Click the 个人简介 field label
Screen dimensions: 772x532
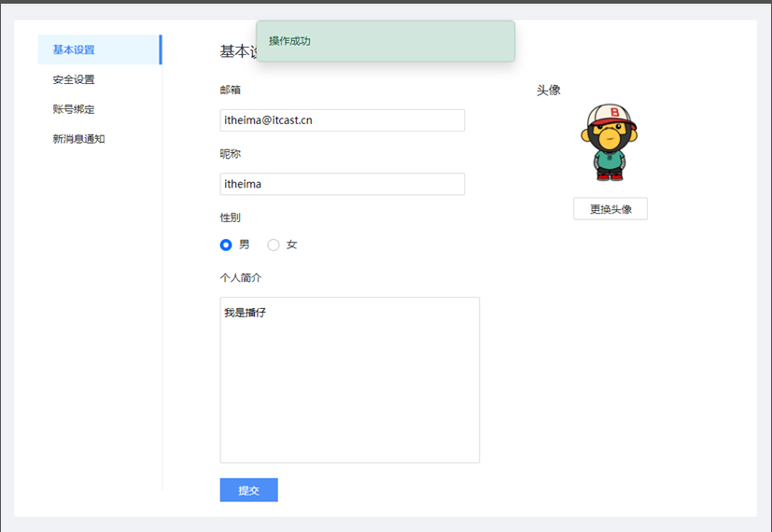[x=241, y=278]
